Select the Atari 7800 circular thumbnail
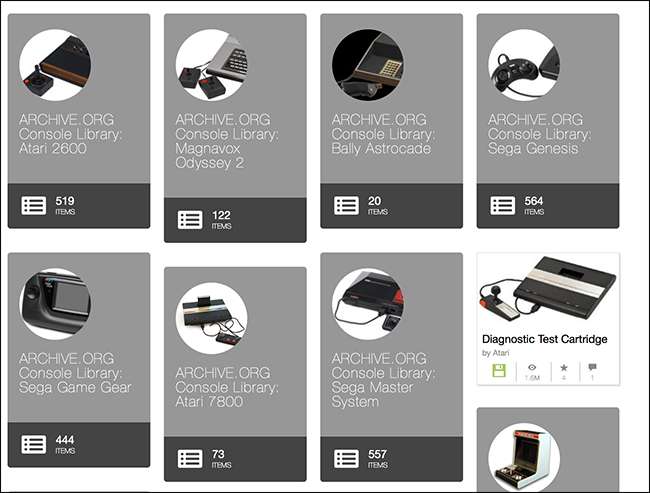The width and height of the screenshot is (650, 493). pos(211,318)
